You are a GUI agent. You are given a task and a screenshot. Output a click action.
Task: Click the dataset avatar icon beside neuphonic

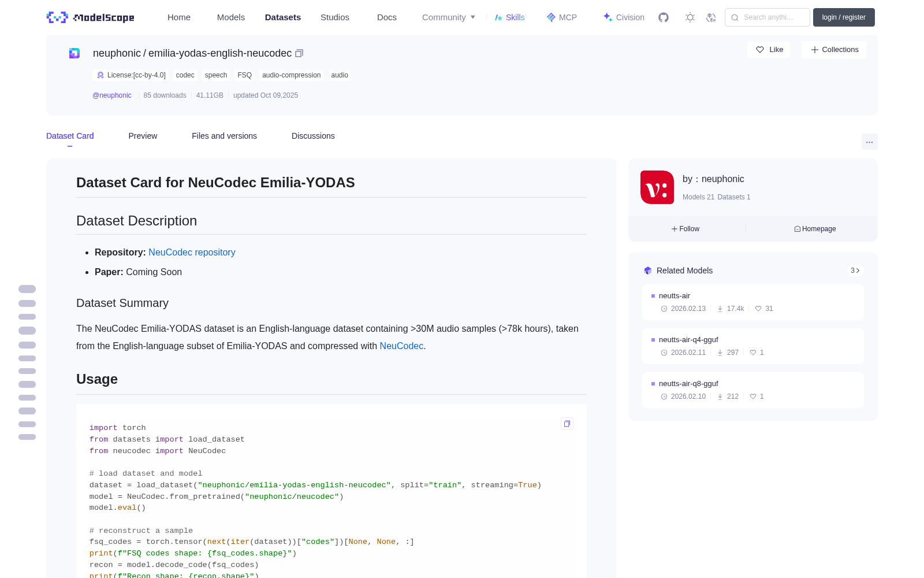74,53
